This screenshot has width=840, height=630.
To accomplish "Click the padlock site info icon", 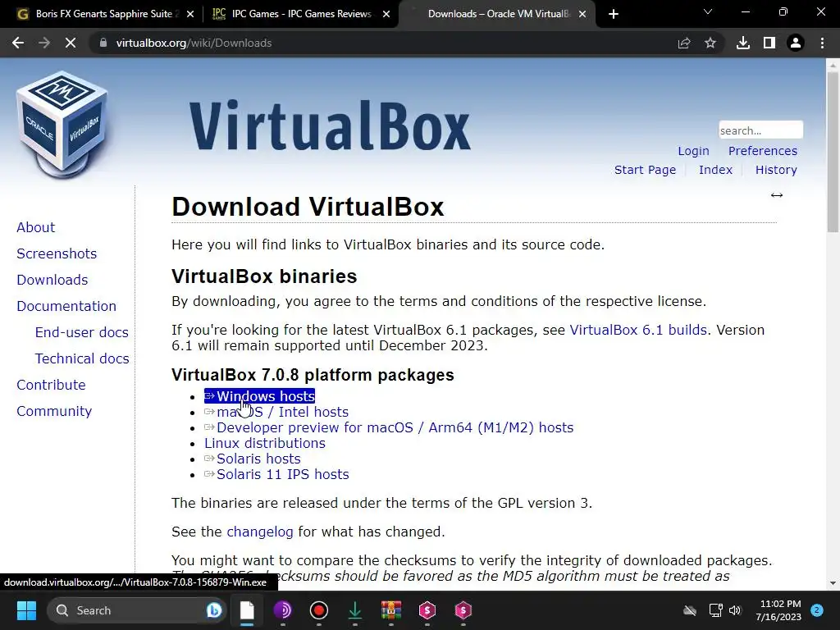I will (x=103, y=43).
